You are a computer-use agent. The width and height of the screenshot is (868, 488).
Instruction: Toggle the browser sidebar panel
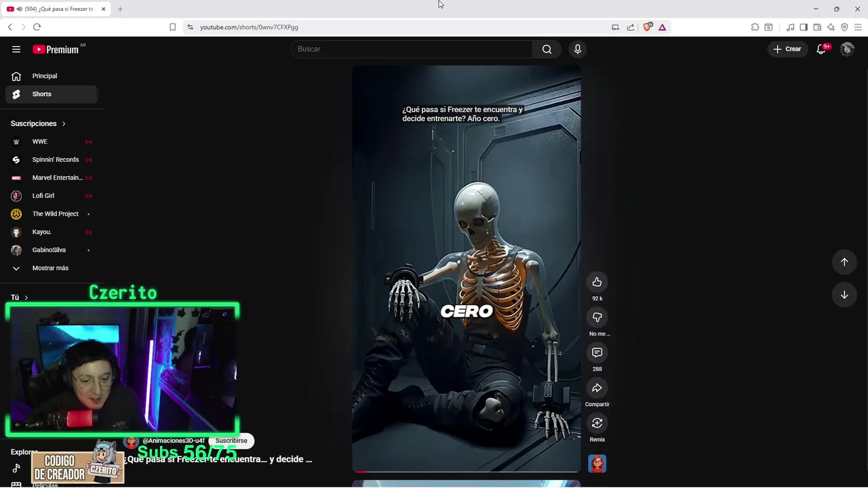[804, 27]
